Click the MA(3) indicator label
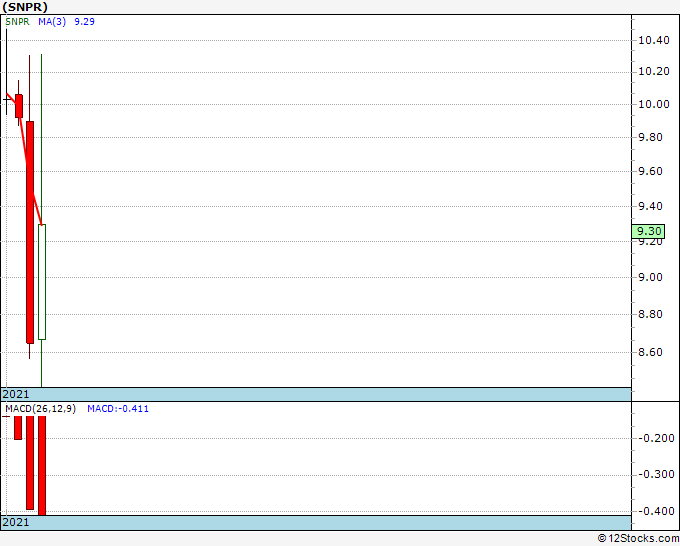Image resolution: width=680 pixels, height=546 pixels. [52, 22]
